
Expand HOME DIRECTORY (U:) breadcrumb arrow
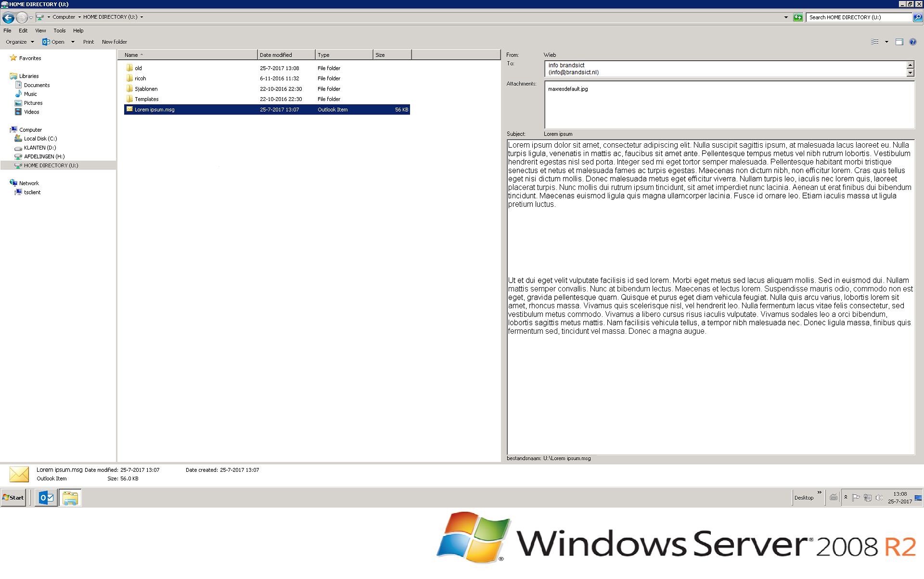point(141,17)
